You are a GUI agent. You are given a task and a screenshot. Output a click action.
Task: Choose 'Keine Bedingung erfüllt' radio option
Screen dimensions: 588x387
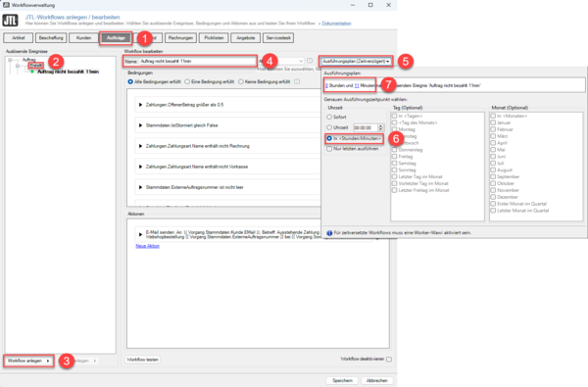point(241,81)
